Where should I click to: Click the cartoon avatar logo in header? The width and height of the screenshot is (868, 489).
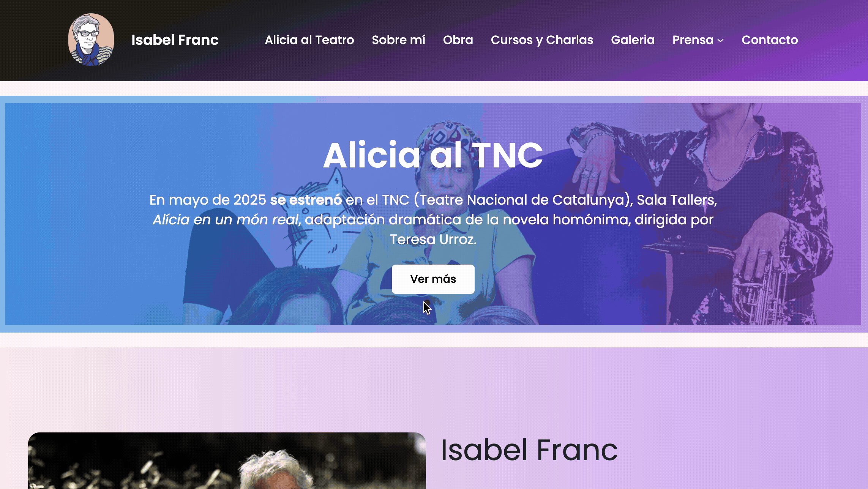[x=91, y=40]
